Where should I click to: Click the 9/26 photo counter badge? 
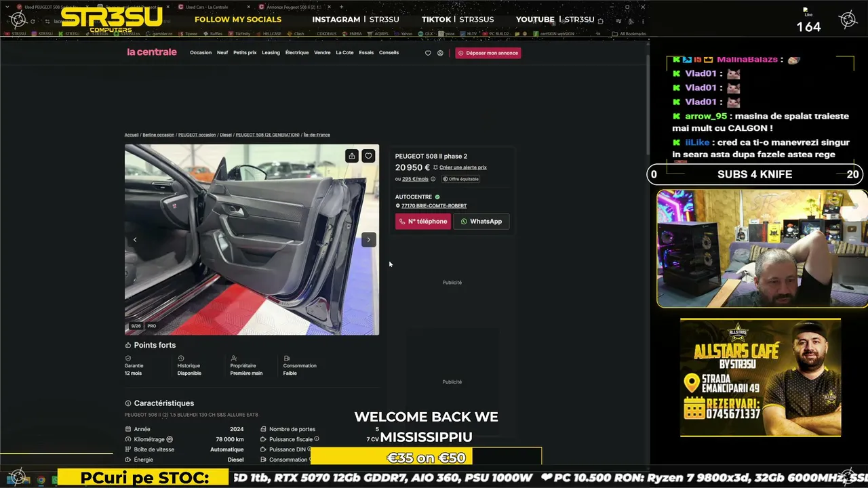click(136, 326)
